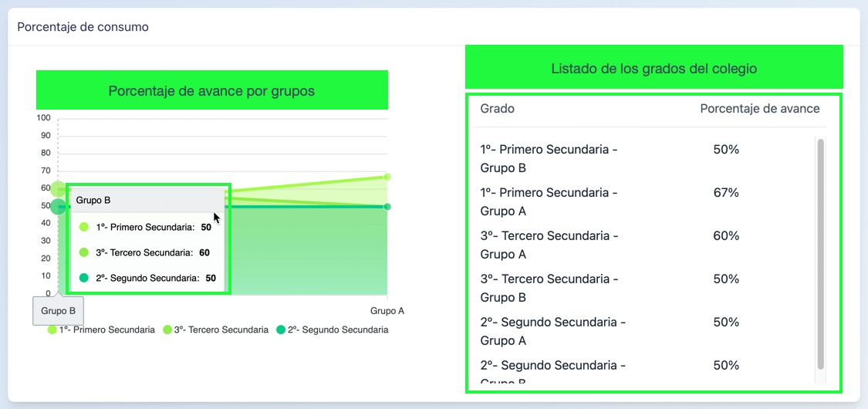The width and height of the screenshot is (868, 409).
Task: Toggle the 3º- Tercero Secundaria legend marker
Action: coord(167,330)
